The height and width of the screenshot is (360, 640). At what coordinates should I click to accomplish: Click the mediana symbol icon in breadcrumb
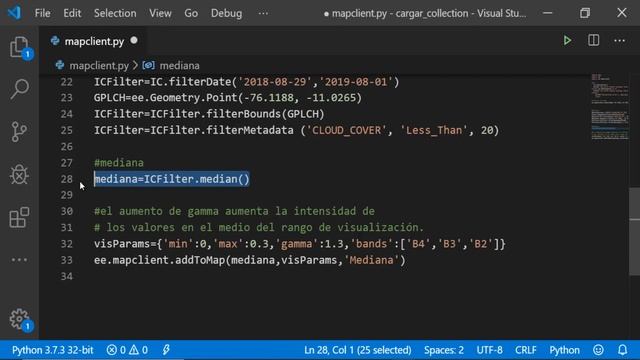pos(149,65)
